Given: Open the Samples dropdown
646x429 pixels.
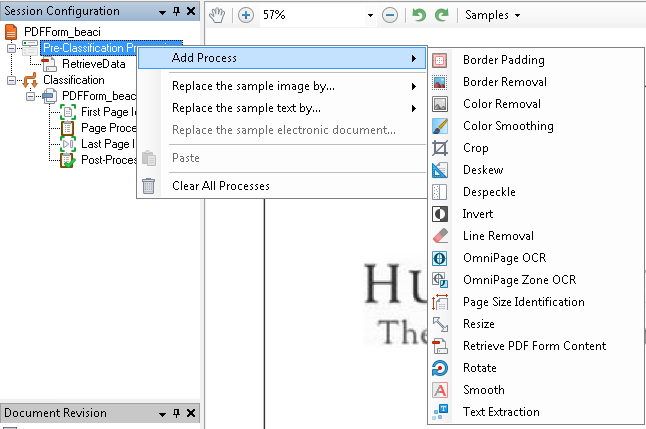Looking at the screenshot, I should (x=493, y=16).
